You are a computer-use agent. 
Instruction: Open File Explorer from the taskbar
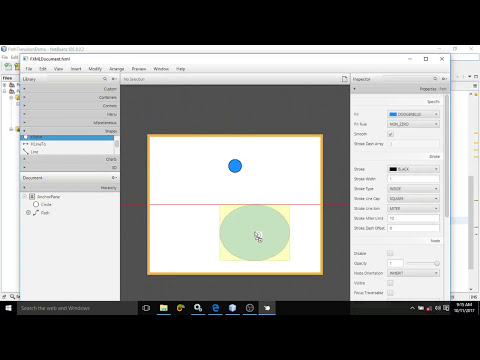(x=163, y=308)
